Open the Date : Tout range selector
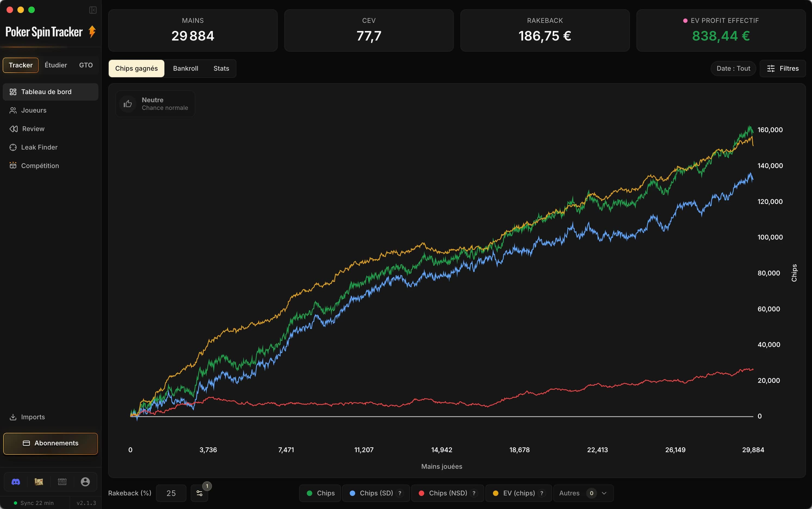This screenshot has width=812, height=509. 733,68
